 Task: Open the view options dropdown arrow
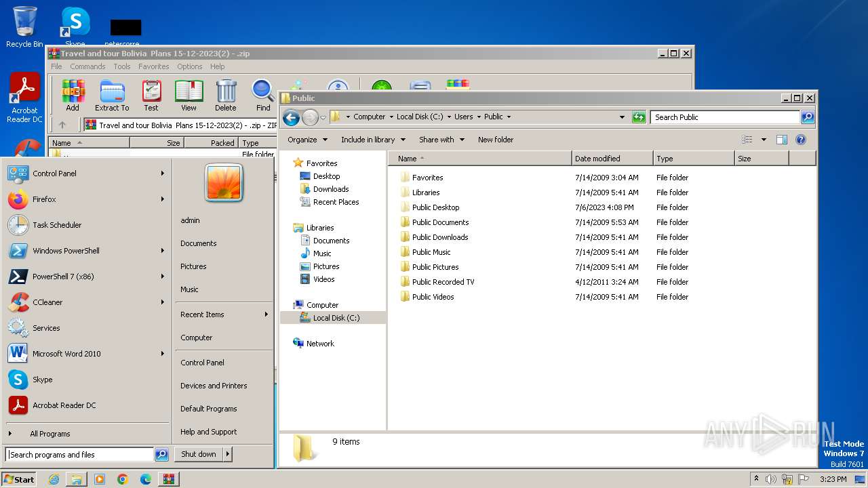[764, 140]
